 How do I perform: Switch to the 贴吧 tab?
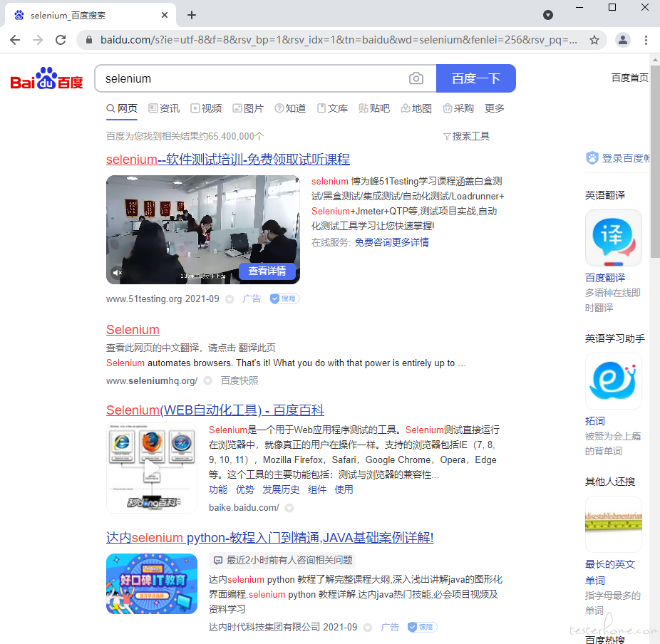(375, 108)
